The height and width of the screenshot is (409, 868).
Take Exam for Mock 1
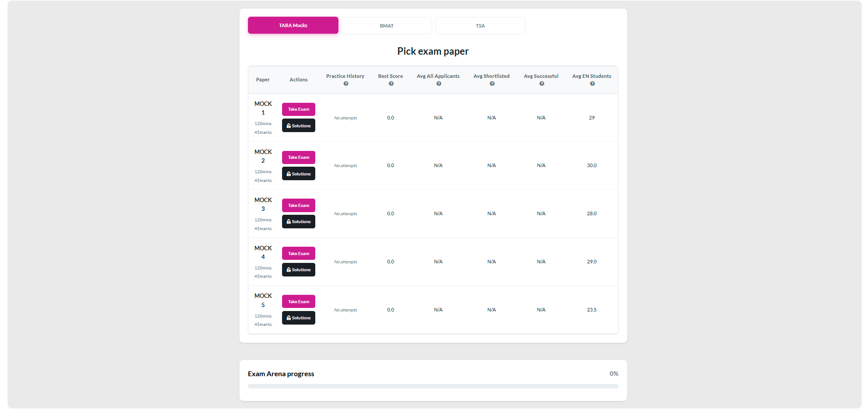point(298,109)
